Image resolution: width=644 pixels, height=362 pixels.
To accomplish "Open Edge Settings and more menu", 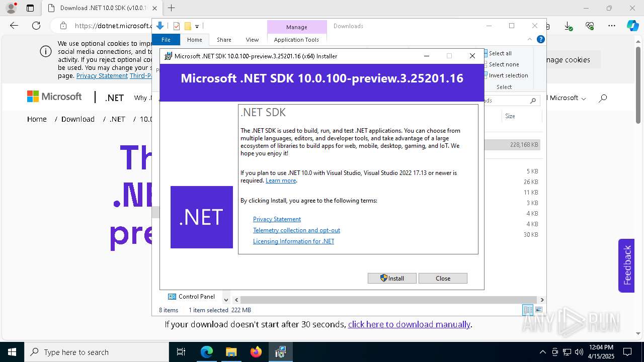I will (x=612, y=26).
